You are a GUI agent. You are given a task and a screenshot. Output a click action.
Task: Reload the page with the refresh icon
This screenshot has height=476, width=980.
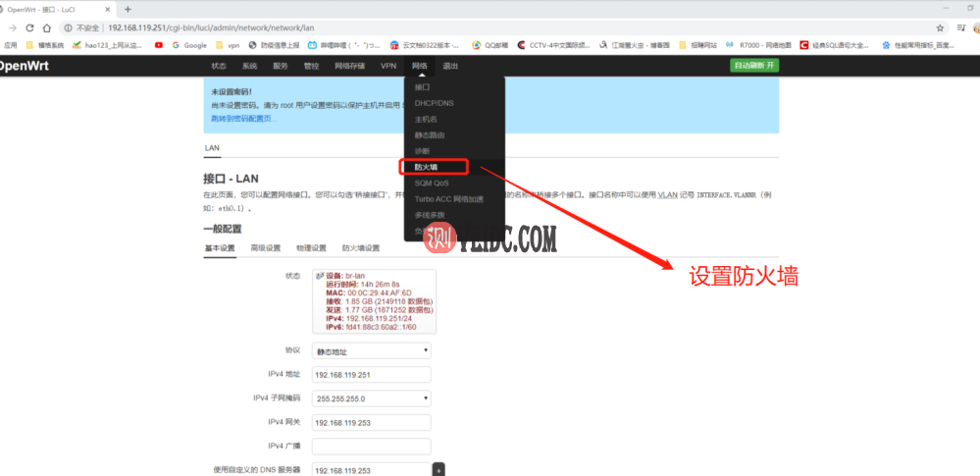click(29, 28)
